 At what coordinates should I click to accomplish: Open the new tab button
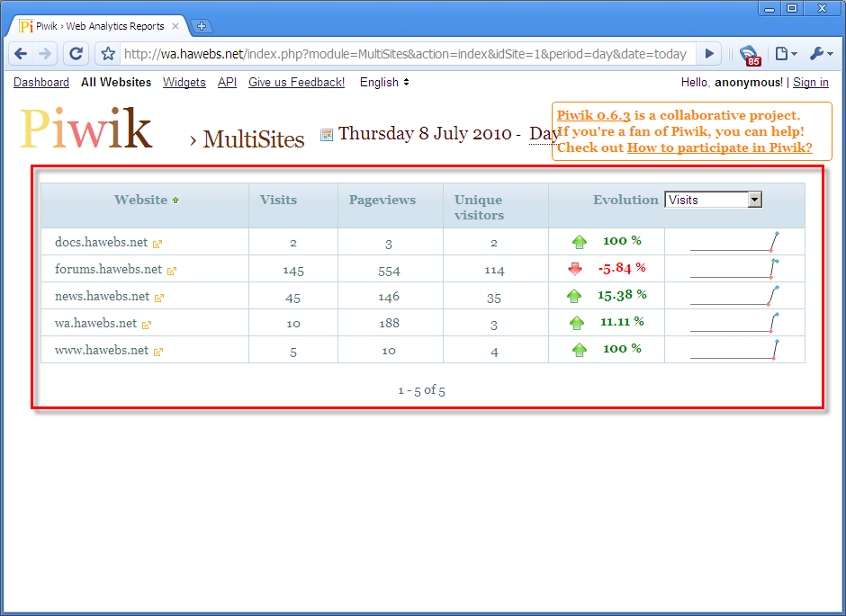(202, 26)
